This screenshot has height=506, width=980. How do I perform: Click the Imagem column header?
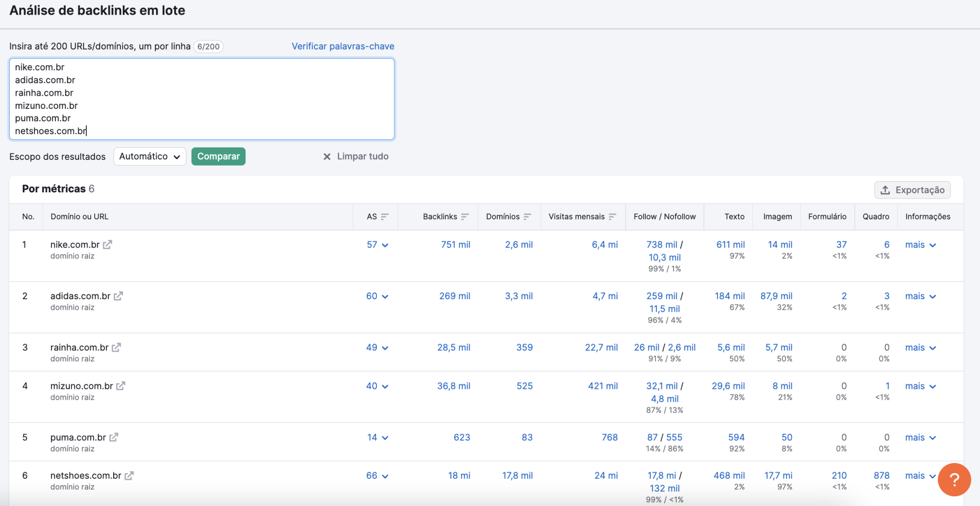[x=778, y=217]
